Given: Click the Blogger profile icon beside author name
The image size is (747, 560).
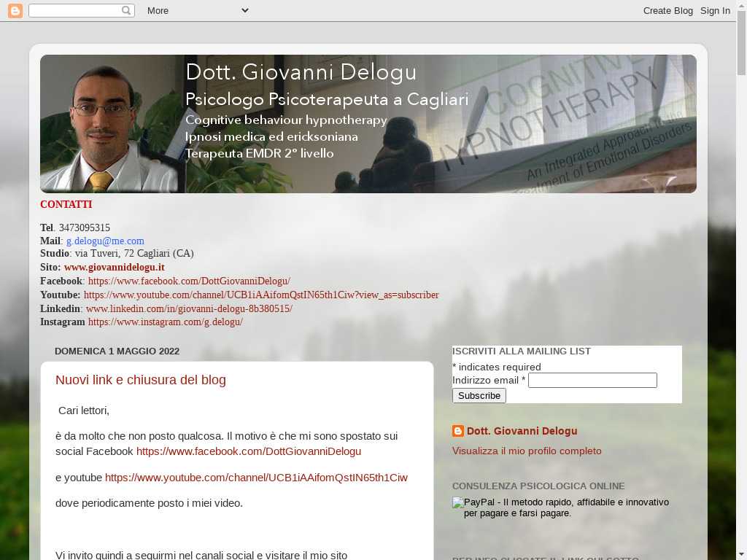Looking at the screenshot, I should 458,431.
